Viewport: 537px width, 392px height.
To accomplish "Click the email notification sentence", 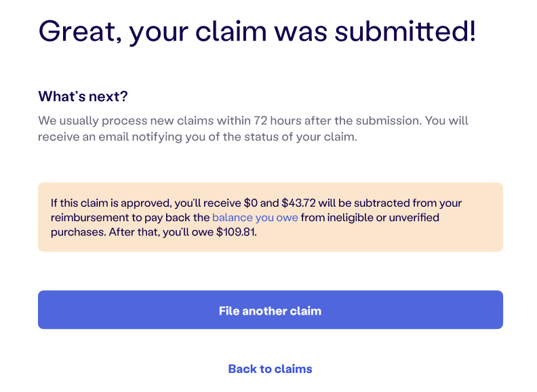I will tap(197, 136).
